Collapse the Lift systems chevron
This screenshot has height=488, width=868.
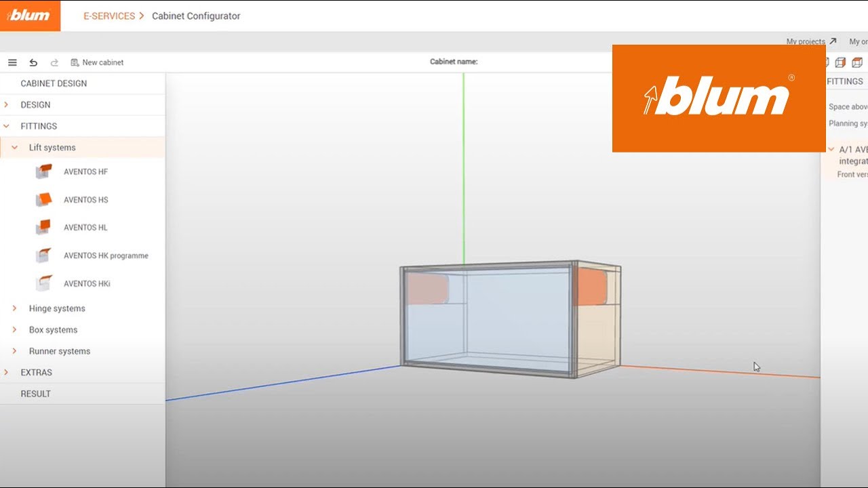(x=14, y=147)
